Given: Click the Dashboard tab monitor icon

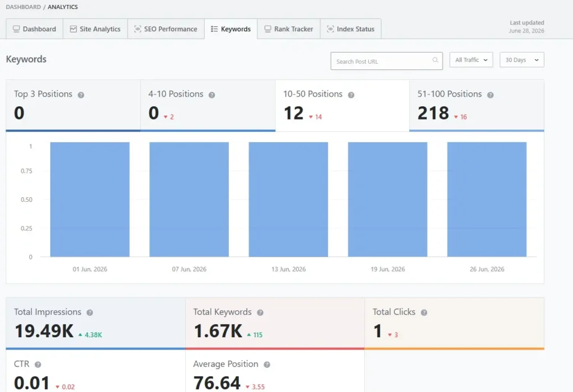Looking at the screenshot, I should tap(16, 29).
